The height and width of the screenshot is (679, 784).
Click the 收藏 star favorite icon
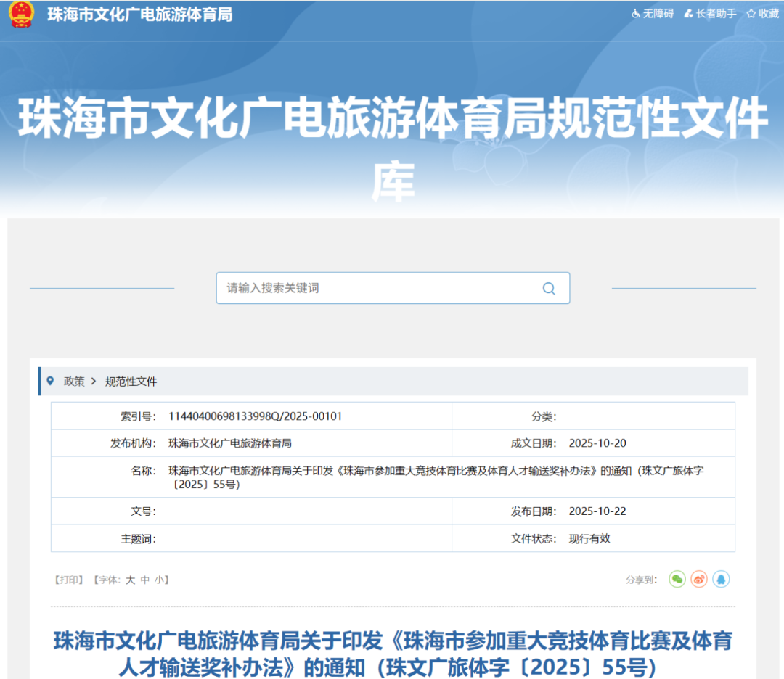pyautogui.click(x=751, y=14)
